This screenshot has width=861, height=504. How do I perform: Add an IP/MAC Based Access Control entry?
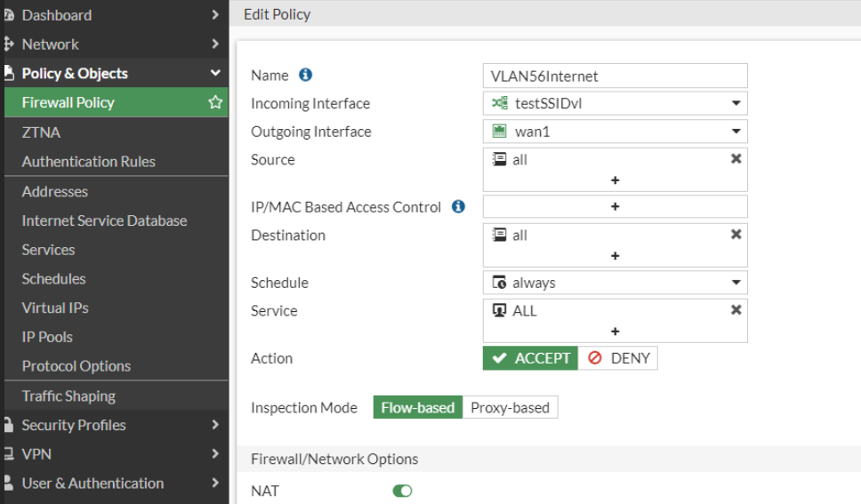click(x=615, y=206)
